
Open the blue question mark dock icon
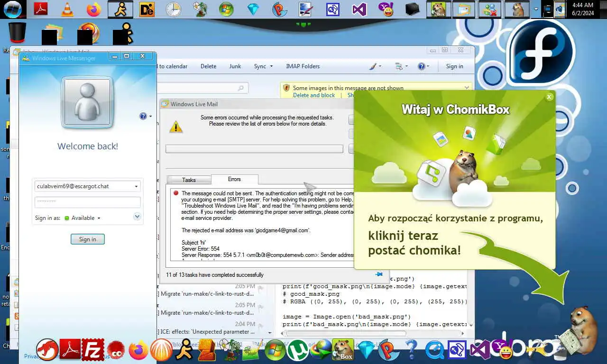click(x=411, y=350)
